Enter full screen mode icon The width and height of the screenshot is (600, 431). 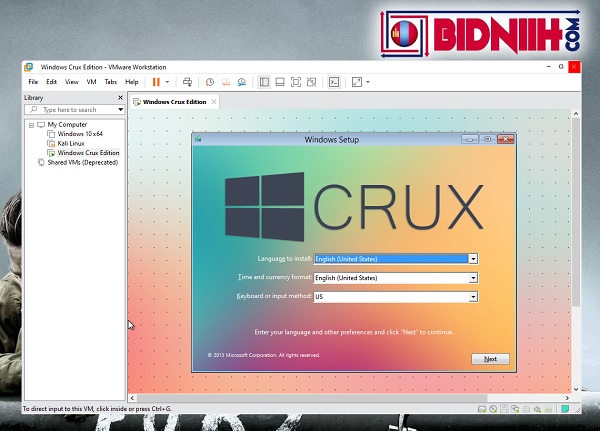(296, 82)
